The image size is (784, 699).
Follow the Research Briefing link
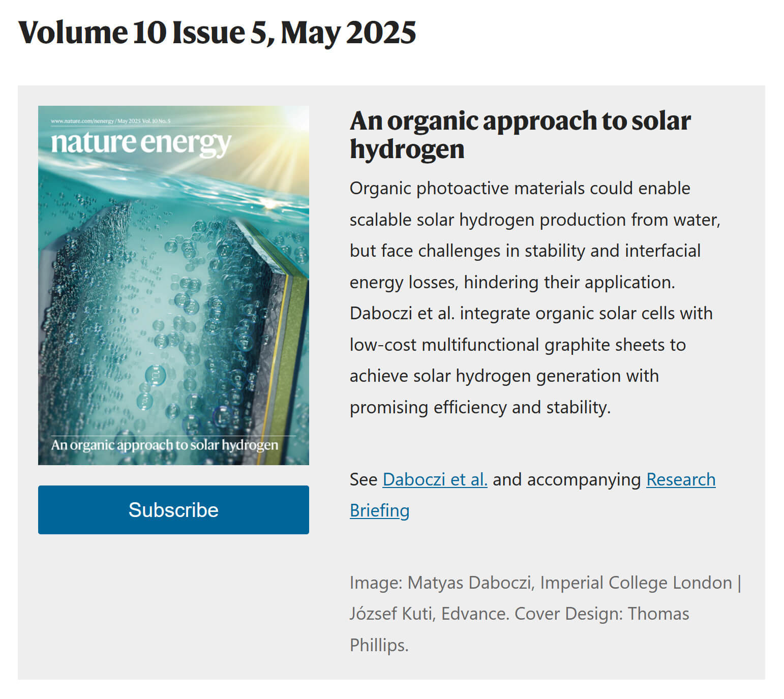(680, 479)
